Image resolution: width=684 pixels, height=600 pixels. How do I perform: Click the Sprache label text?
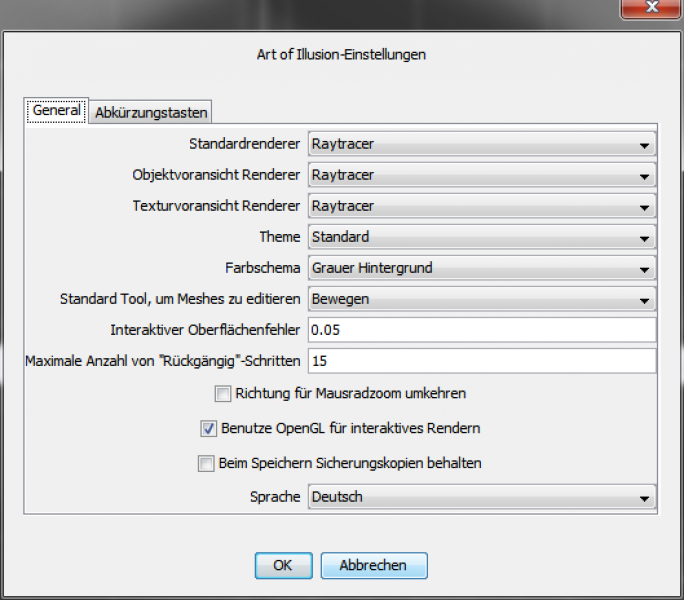coord(275,497)
